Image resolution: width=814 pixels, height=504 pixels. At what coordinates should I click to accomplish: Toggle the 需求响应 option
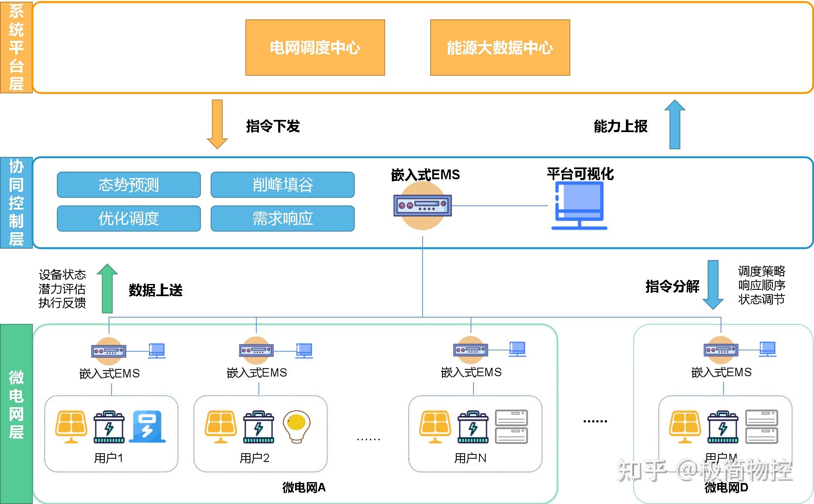pos(283,219)
